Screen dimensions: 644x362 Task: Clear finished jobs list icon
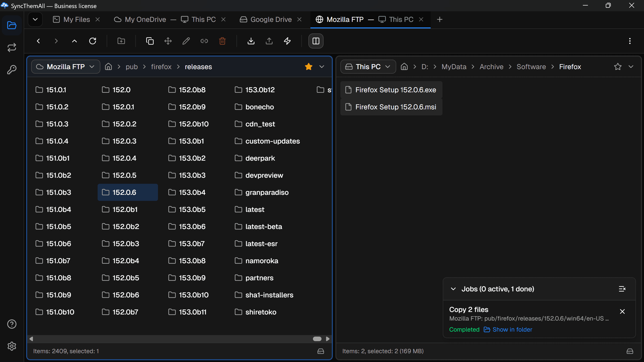(x=622, y=289)
